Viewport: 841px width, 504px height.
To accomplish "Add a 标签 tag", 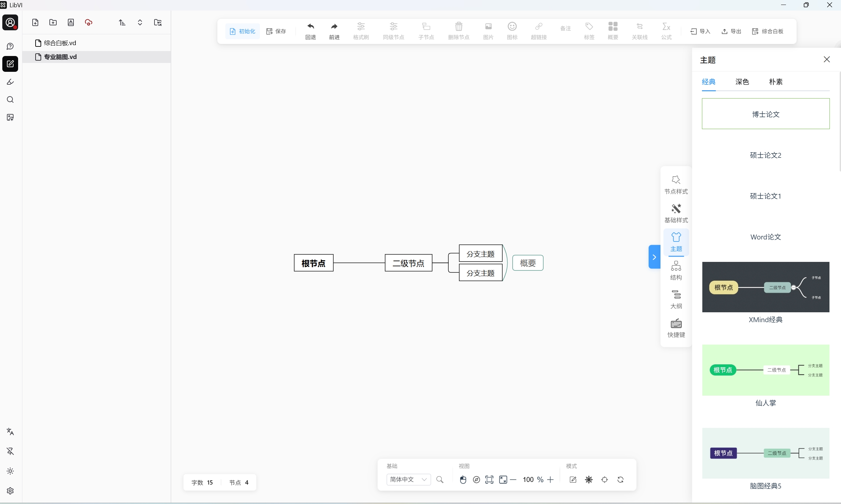I will [x=589, y=31].
